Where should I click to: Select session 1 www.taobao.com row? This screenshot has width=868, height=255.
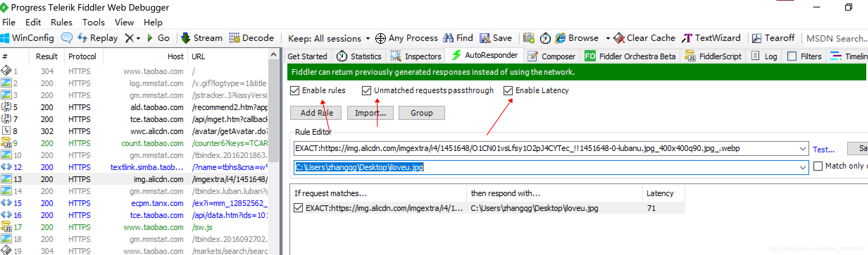pyautogui.click(x=134, y=71)
